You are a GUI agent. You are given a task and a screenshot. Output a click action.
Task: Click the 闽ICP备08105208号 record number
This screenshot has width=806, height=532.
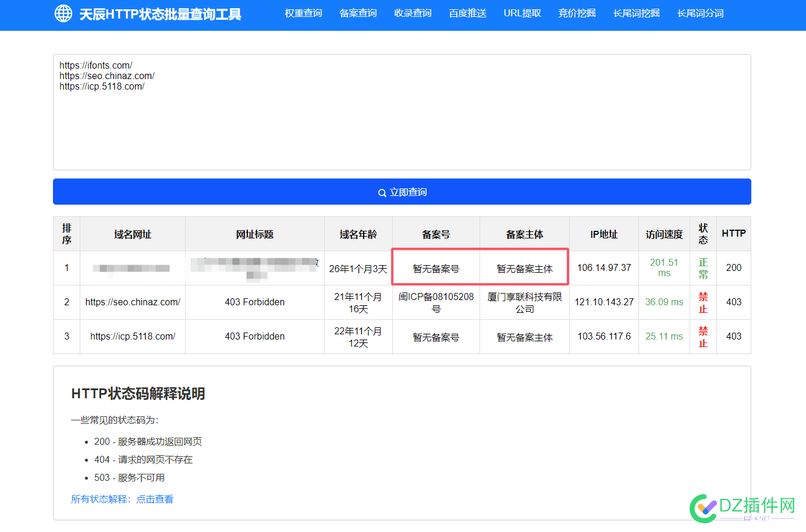[x=436, y=302]
